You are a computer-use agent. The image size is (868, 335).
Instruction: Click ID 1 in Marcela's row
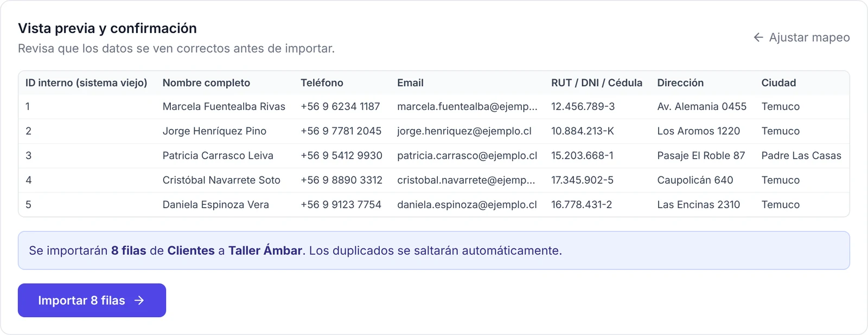point(28,107)
